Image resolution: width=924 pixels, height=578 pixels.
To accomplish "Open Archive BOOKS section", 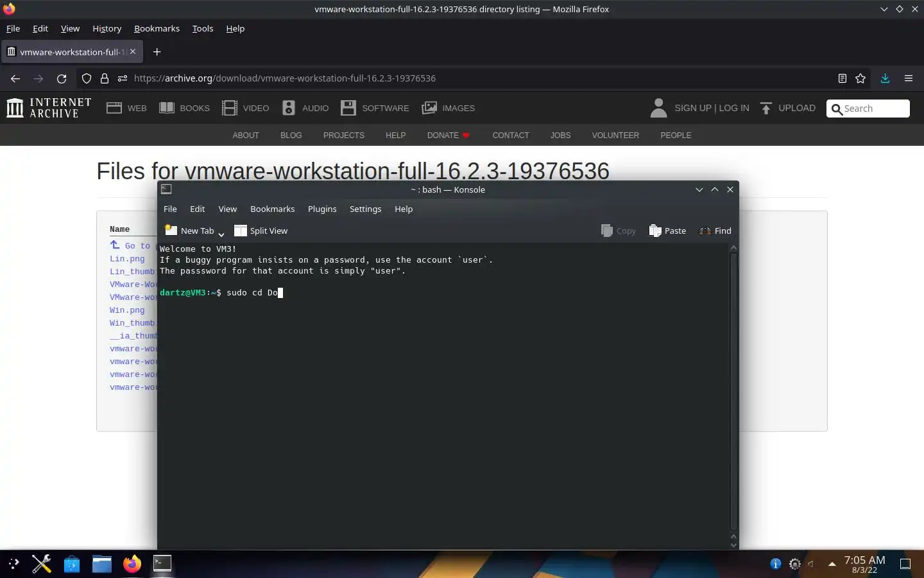I will tap(185, 108).
